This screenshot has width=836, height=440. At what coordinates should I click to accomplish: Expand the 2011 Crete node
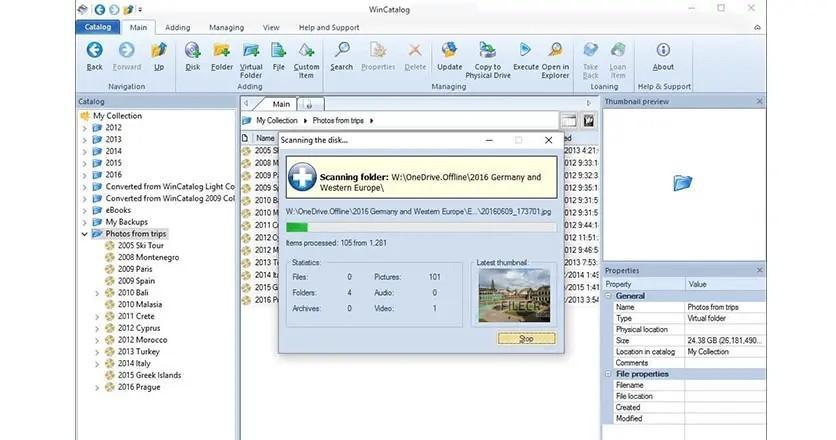[97, 316]
